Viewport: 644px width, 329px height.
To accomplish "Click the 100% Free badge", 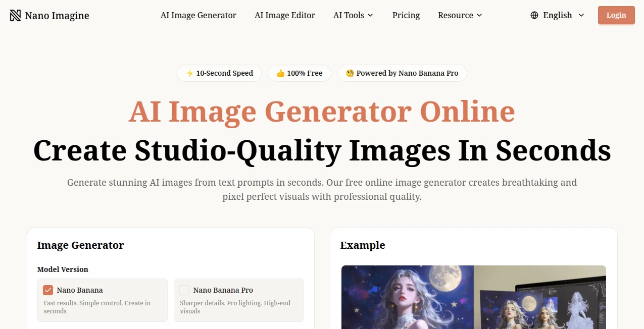I will pyautogui.click(x=299, y=73).
